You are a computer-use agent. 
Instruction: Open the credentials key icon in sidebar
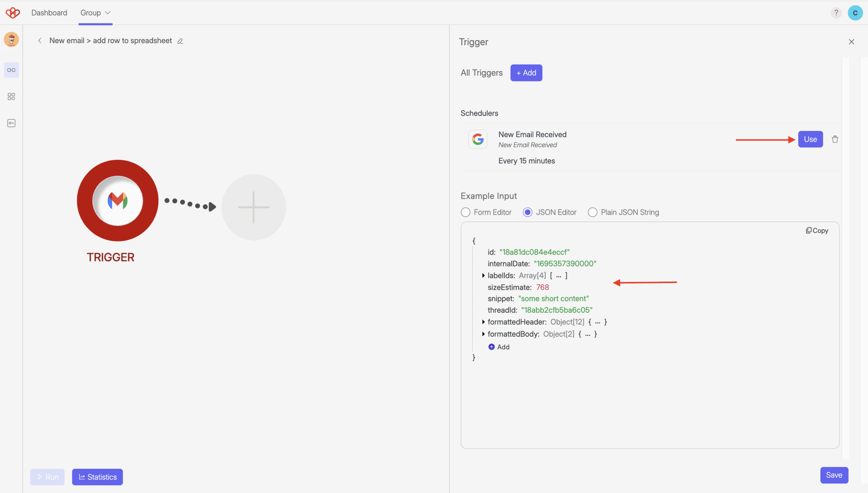coord(11,123)
